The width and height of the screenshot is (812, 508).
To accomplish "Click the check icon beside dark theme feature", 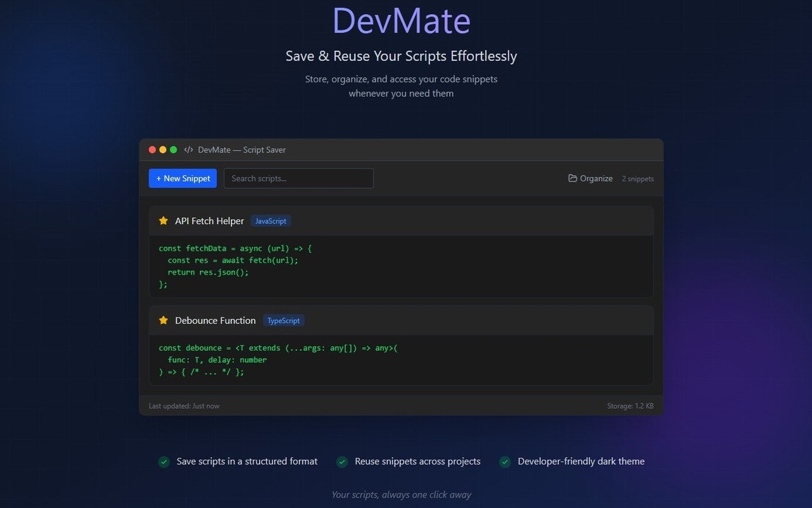I will tap(505, 462).
